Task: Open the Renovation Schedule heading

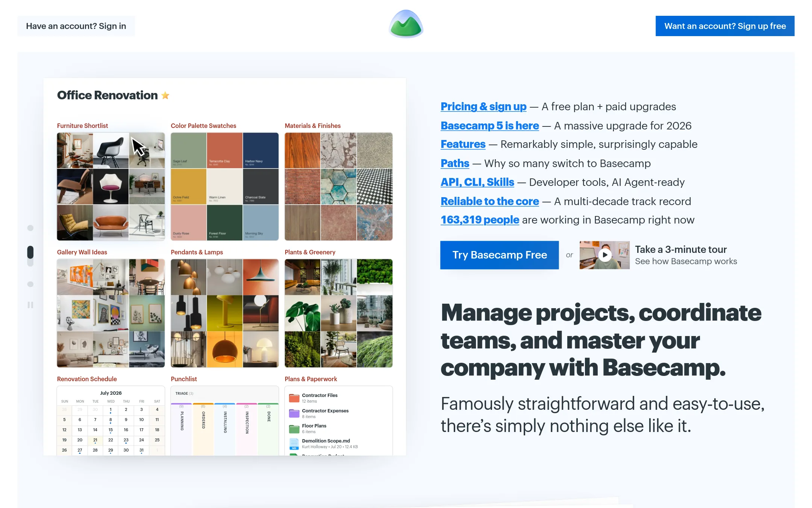Action: 87,379
